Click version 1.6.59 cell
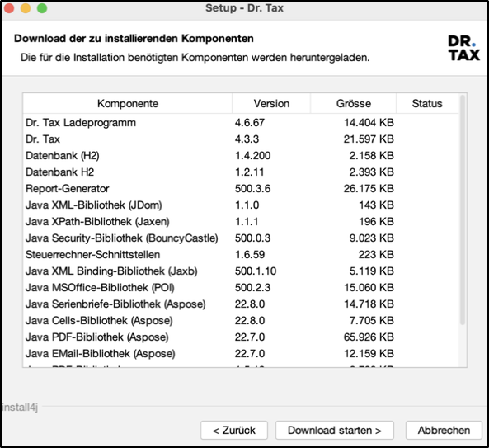Viewport: 489px width, 448px height. point(250,255)
